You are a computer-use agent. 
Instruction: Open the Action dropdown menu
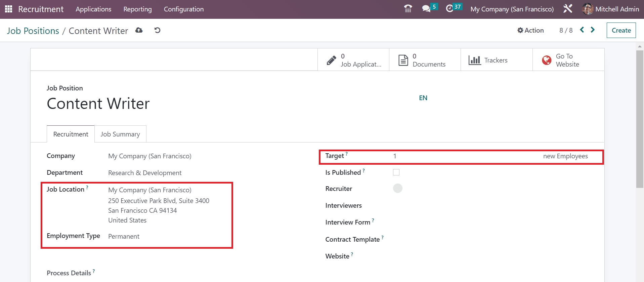[530, 30]
